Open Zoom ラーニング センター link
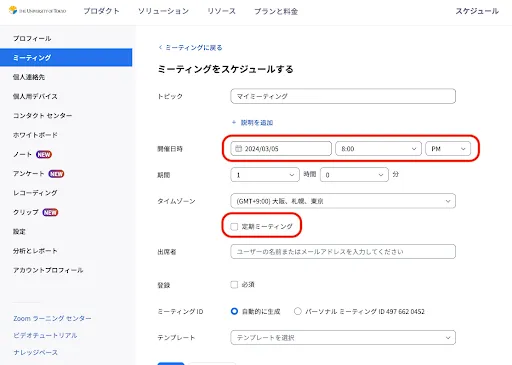Screen dimensions: 512x365 coord(52,318)
